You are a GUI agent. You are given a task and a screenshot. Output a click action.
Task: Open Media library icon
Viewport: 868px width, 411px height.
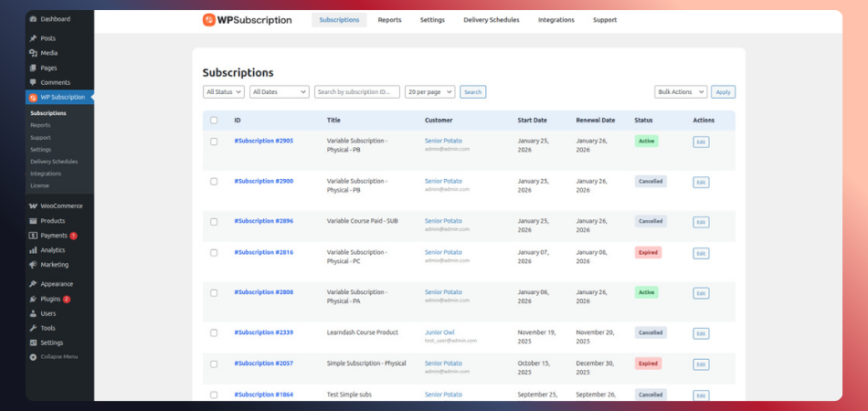pyautogui.click(x=34, y=53)
